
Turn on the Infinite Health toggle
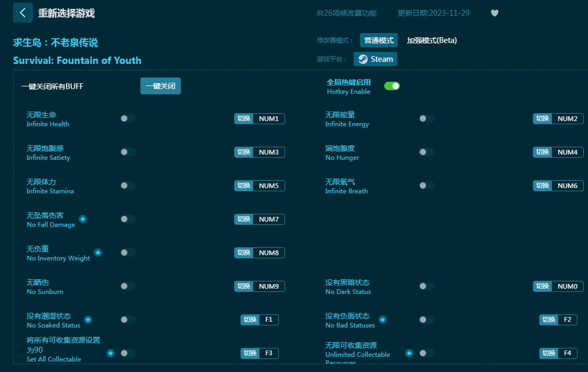[127, 118]
